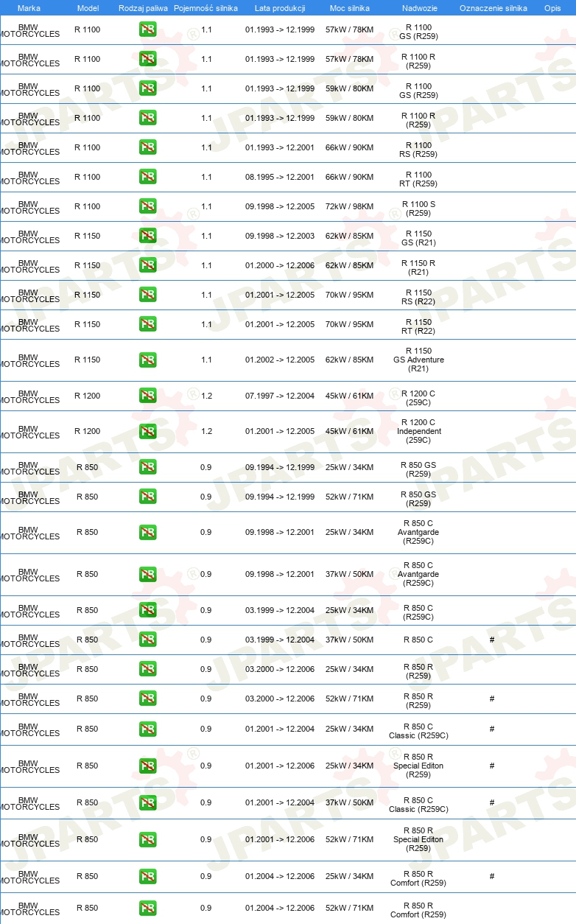Screen dimensions: 576x924
Task: Select fuel icon for 25kW R 850 GS
Action: pos(148,467)
